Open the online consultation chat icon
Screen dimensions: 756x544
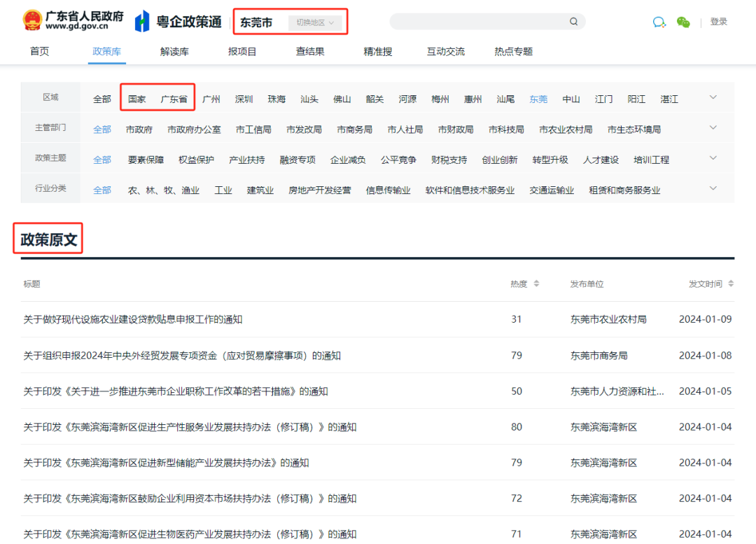[658, 22]
